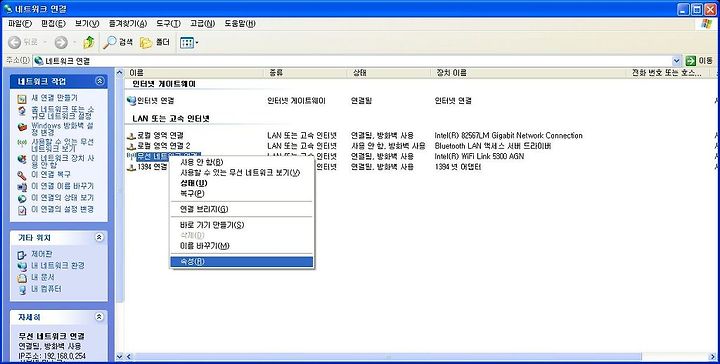Open 내 문서 My Documents link
Image resolution: width=720 pixels, height=364 pixels.
point(43,277)
